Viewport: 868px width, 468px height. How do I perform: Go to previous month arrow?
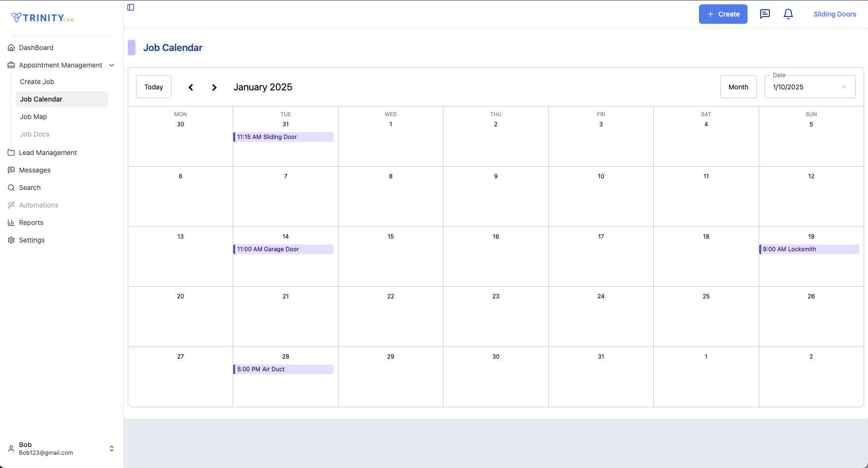[191, 87]
